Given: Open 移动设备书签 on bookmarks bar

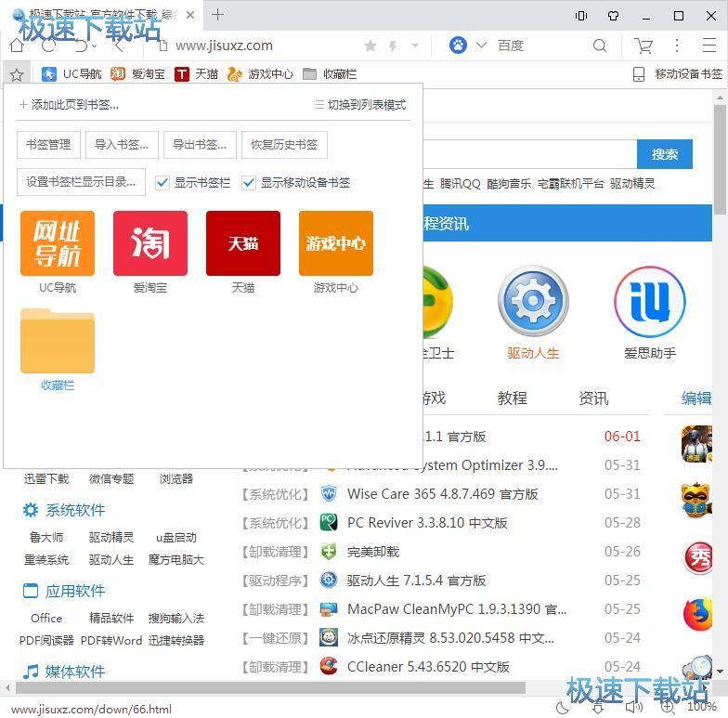Looking at the screenshot, I should (678, 74).
